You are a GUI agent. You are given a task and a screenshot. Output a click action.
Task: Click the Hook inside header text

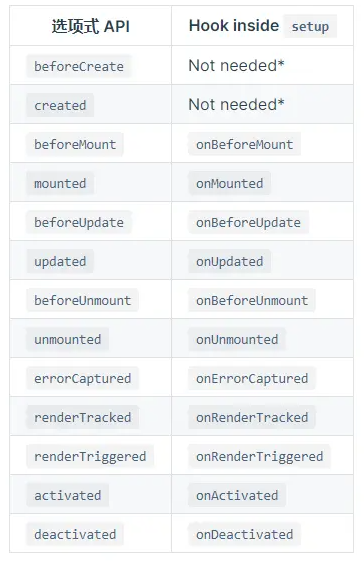234,25
